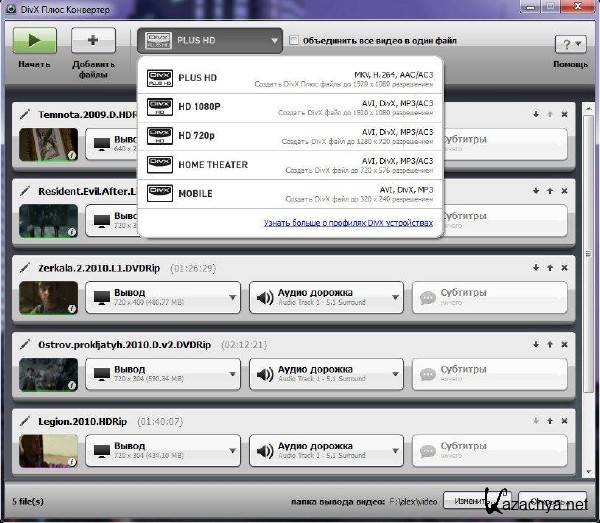Click the Add files plus button
600x523 pixels.
point(93,41)
